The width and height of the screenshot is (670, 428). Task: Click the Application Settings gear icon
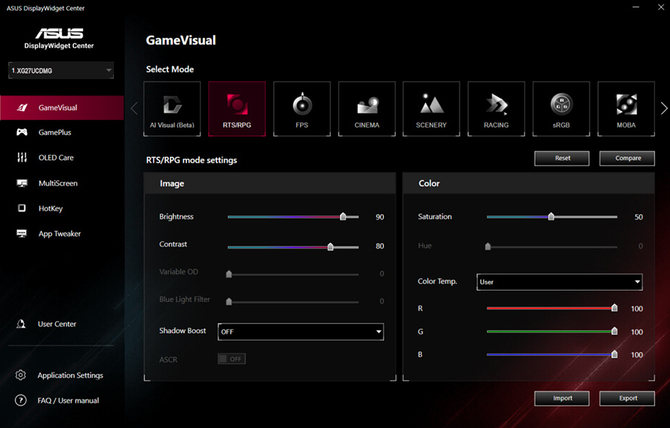pos(21,375)
